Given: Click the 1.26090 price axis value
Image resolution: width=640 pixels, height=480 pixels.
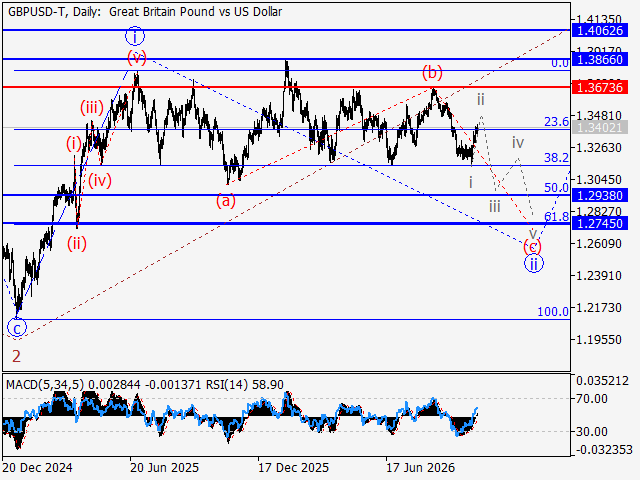Looking at the screenshot, I should pos(598,244).
